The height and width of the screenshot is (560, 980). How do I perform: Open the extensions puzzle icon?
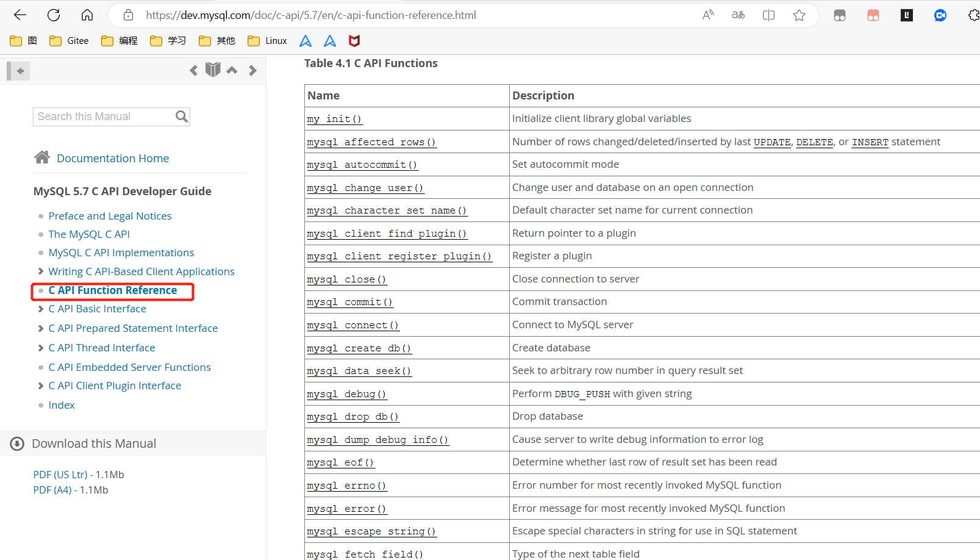tap(974, 15)
